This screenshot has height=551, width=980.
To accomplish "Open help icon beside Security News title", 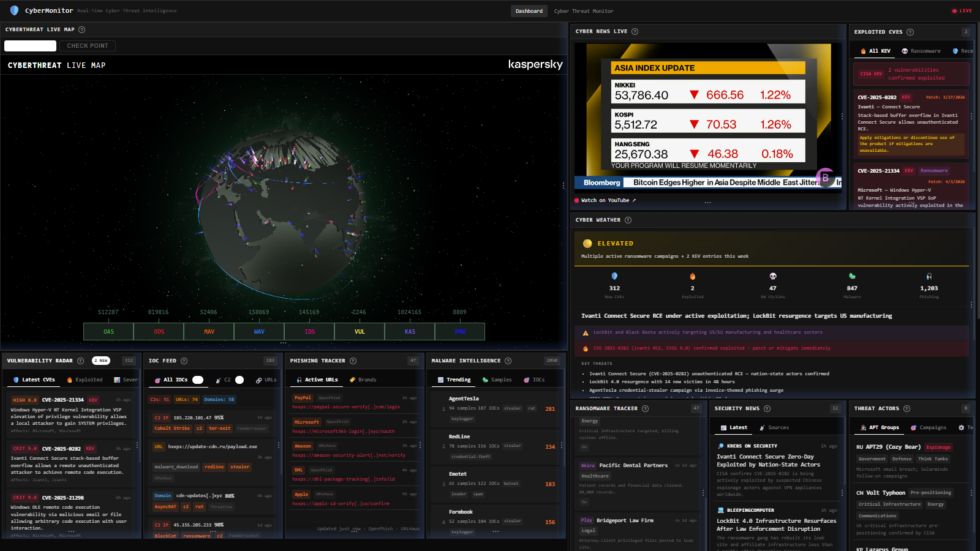I will (x=767, y=408).
